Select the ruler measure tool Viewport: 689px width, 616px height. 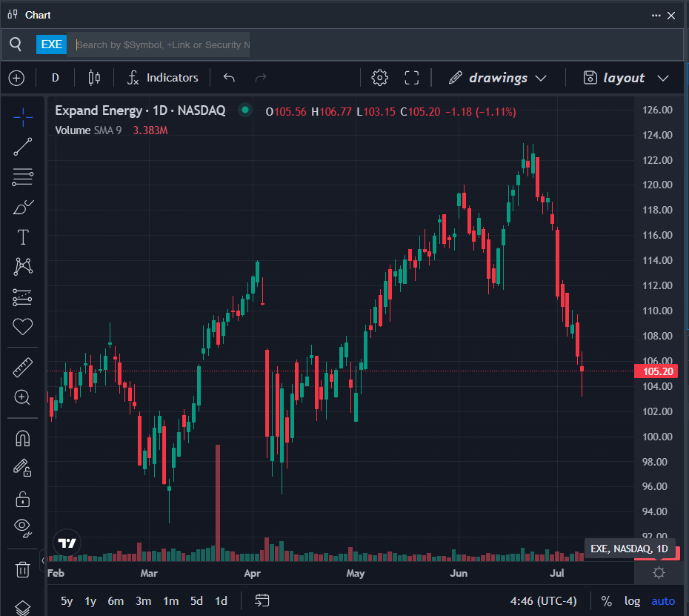pyautogui.click(x=23, y=368)
